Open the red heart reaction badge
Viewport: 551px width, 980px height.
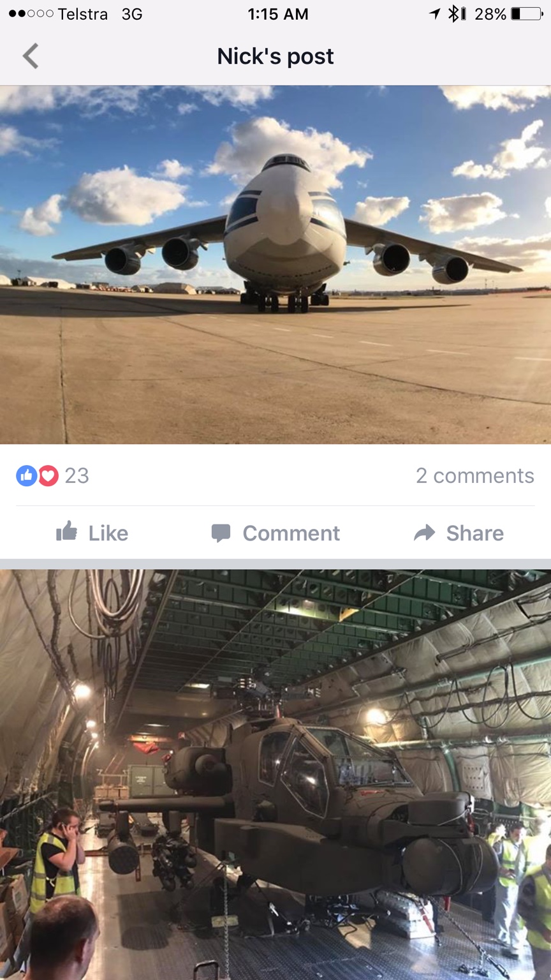point(48,475)
